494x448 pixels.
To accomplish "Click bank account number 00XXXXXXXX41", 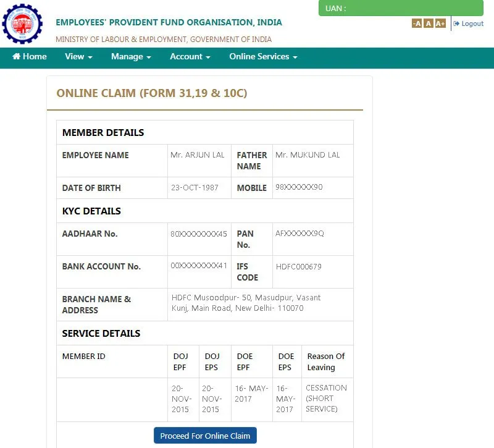I will click(199, 266).
